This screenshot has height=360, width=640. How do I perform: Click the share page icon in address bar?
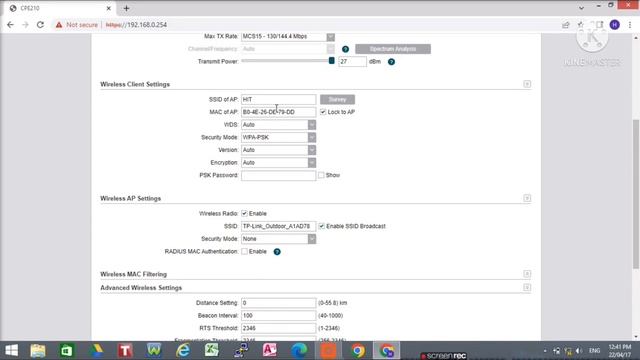pyautogui.click(x=565, y=25)
